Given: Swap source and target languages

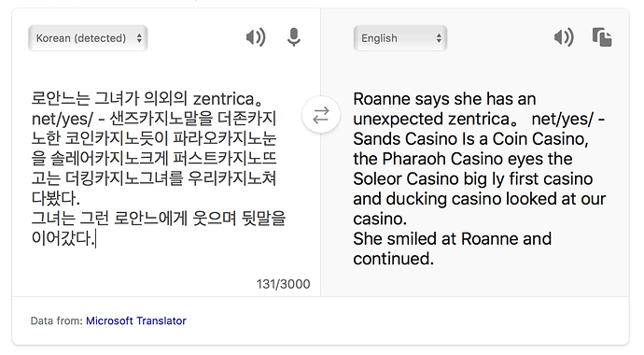Looking at the screenshot, I should pyautogui.click(x=321, y=115).
